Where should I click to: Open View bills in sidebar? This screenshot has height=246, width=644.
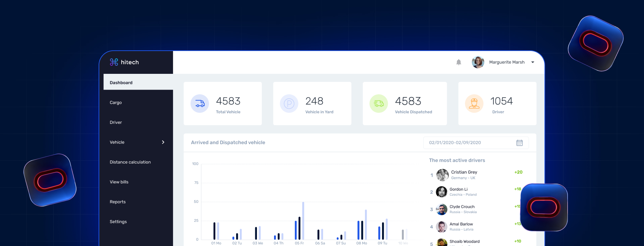(119, 182)
